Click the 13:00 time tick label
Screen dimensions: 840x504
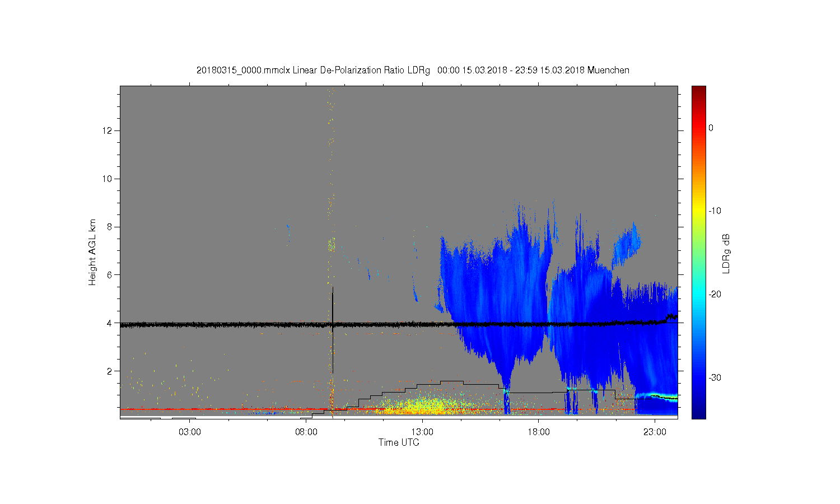point(422,432)
